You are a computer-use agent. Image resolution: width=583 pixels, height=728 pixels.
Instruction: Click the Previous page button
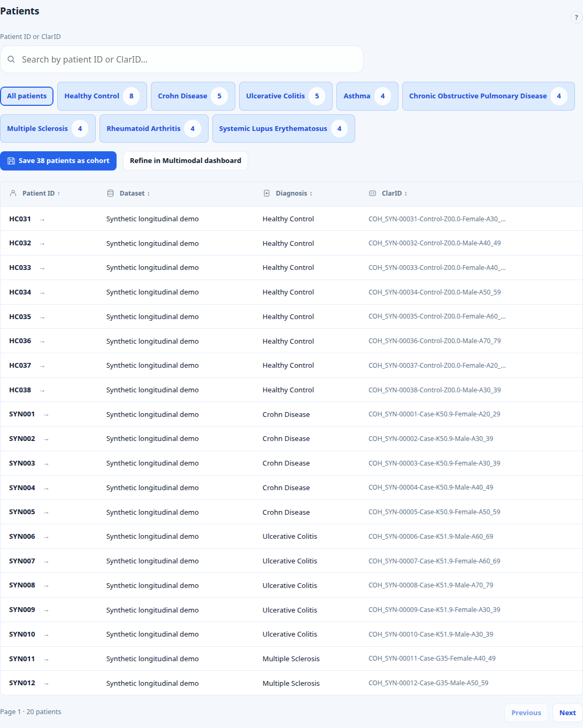point(526,712)
